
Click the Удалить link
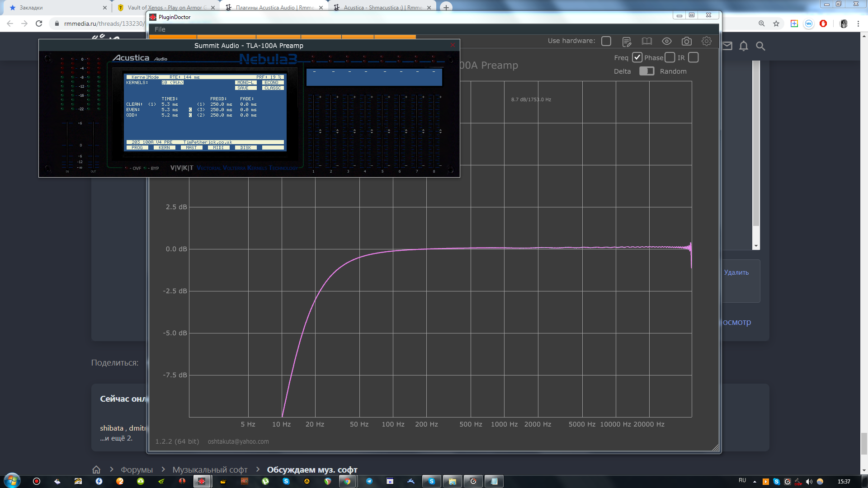click(736, 272)
